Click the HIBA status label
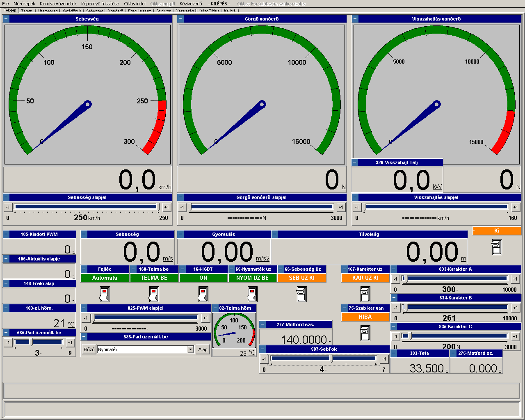 (365, 317)
